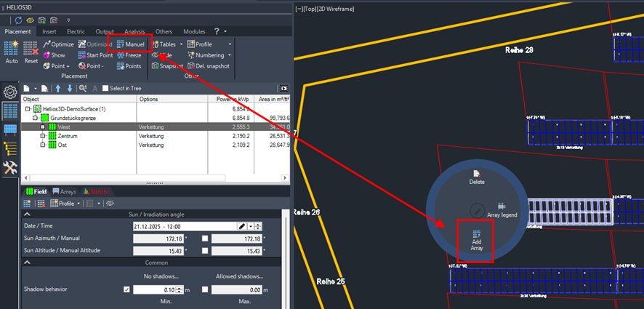The image size is (644, 309).
Task: Uncheck the No shadows checkbox
Action: pyautogui.click(x=126, y=289)
